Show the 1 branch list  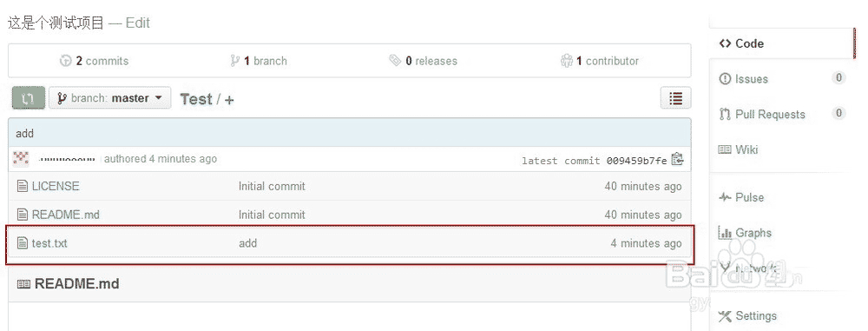(x=259, y=61)
